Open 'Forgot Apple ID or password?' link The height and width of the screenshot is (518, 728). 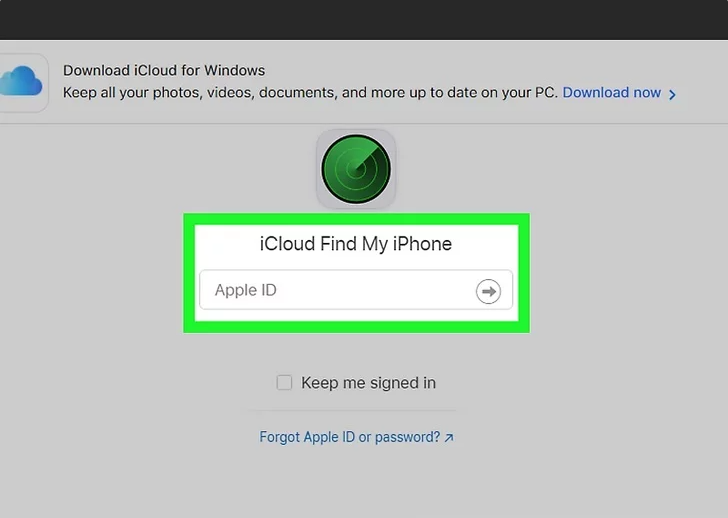(x=349, y=437)
